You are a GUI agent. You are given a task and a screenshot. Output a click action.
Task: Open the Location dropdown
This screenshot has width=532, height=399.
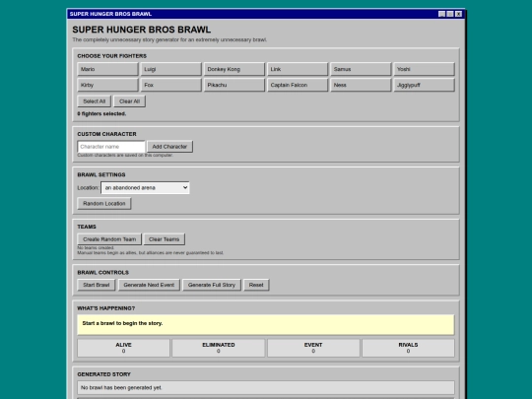click(x=145, y=187)
